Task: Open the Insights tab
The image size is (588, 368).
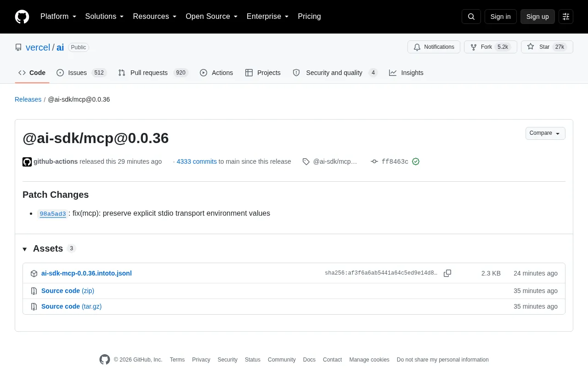Action: click(406, 73)
